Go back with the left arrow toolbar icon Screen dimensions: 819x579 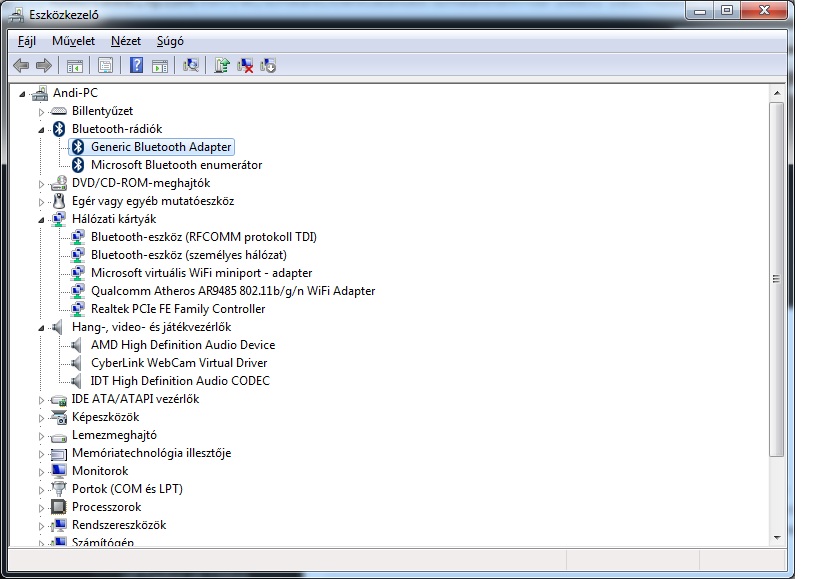[21, 65]
